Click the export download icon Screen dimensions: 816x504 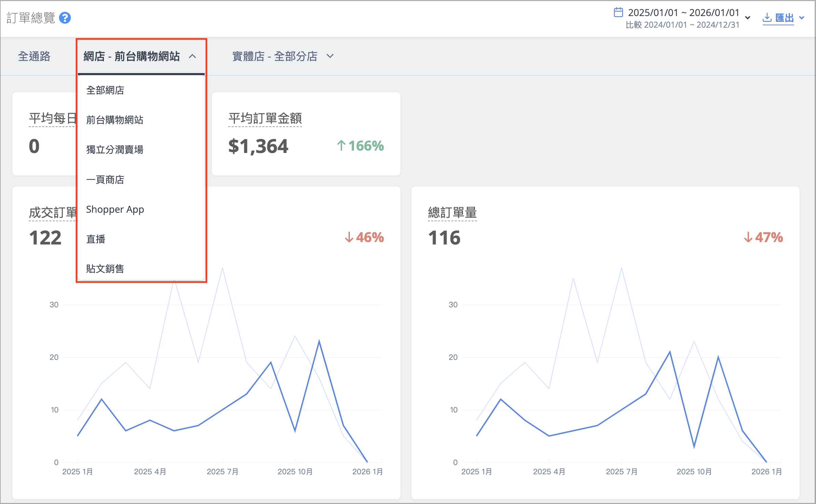point(767,17)
